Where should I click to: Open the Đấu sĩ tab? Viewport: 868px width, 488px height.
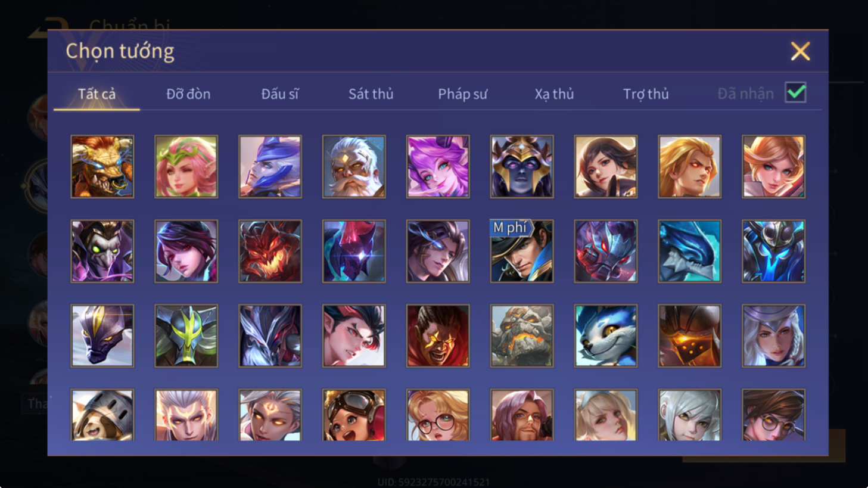(x=280, y=94)
